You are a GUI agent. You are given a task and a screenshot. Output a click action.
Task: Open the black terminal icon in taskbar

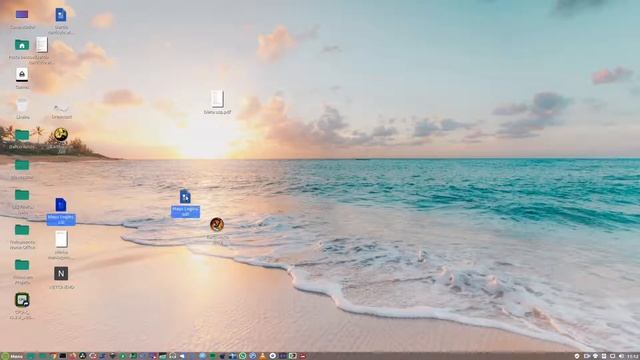click(62, 356)
